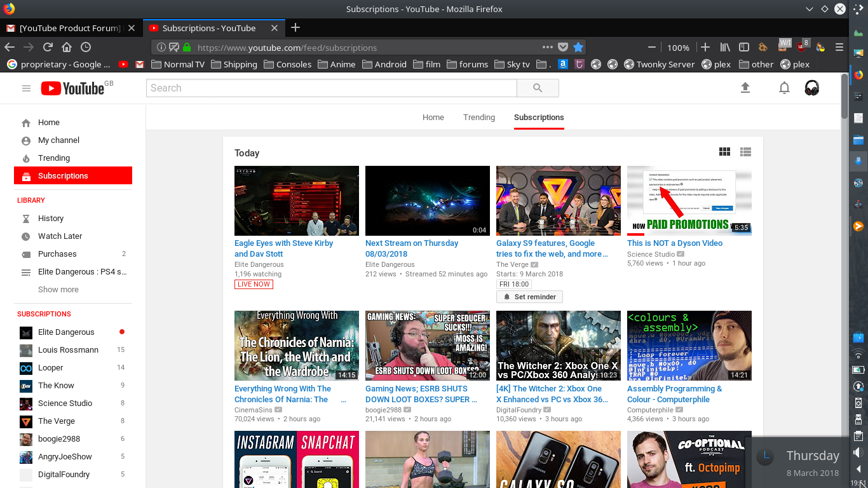This screenshot has height=488, width=868.
Task: Open the Normal TV bookmarks folder
Action: [177, 64]
